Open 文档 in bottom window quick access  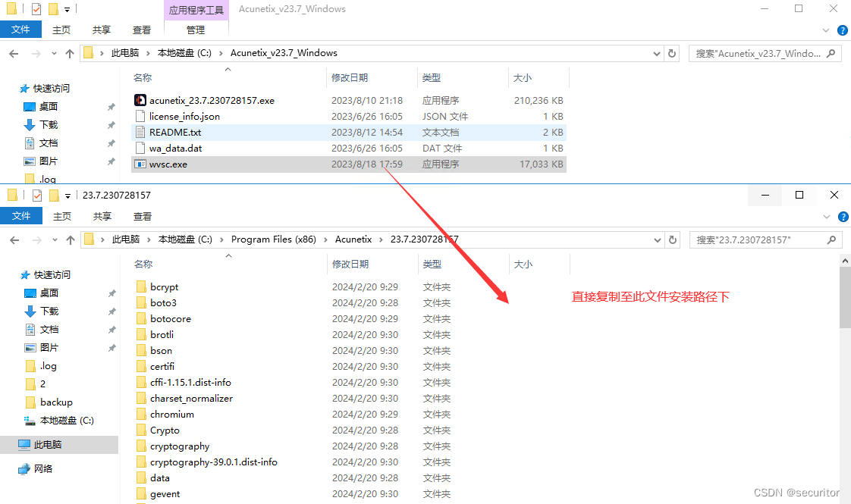pyautogui.click(x=49, y=330)
